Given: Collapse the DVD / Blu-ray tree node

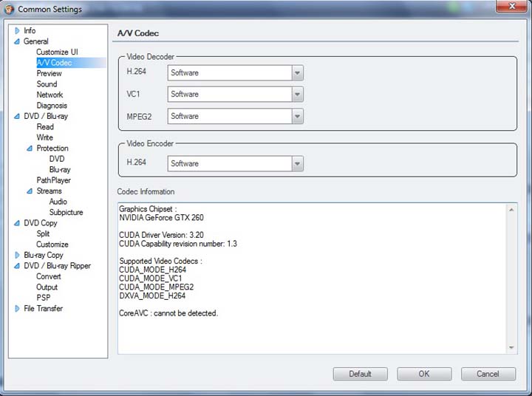Looking at the screenshot, I should click(x=17, y=116).
